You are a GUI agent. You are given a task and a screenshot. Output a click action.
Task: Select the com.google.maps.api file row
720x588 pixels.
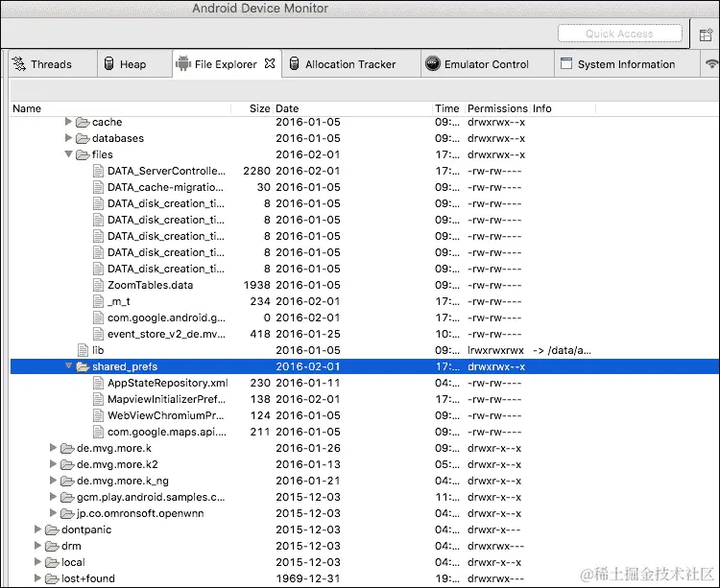[x=365, y=432]
